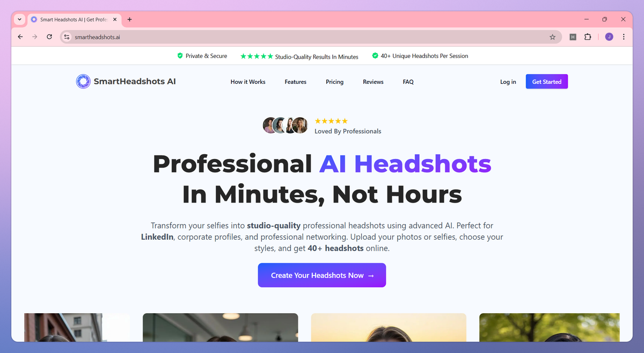Open the Chrome three-dot menu

click(x=624, y=37)
